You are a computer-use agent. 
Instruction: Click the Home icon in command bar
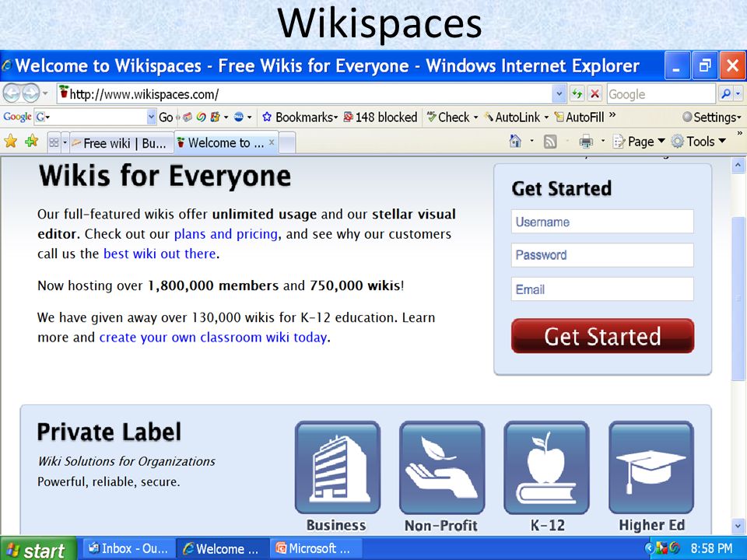515,142
